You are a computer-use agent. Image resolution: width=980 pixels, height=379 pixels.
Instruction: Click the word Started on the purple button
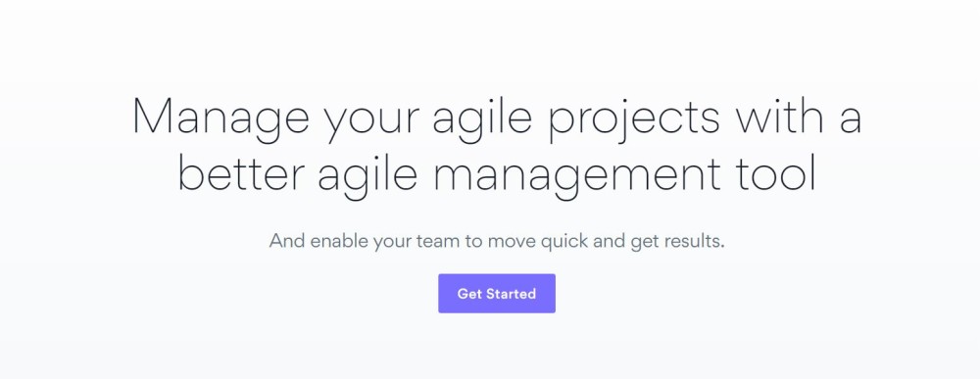[x=512, y=294]
